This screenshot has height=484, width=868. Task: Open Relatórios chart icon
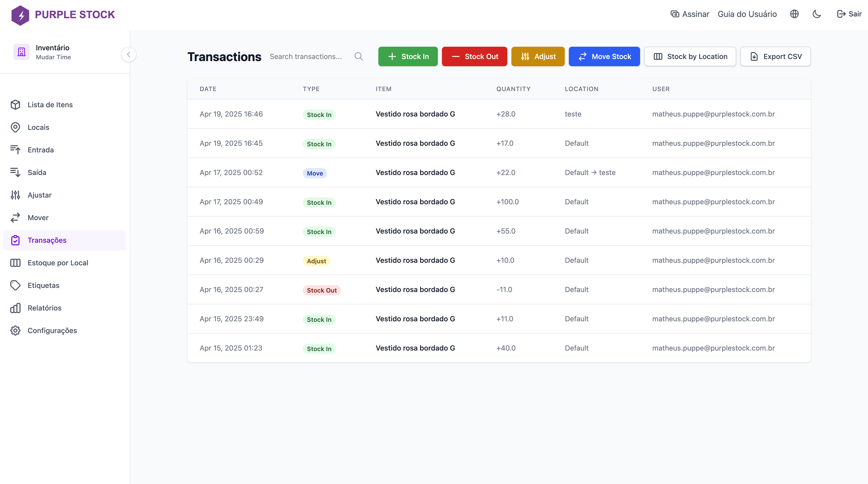15,308
